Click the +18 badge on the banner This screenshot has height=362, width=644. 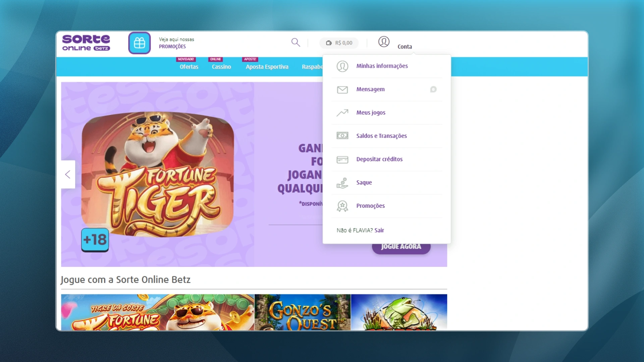pyautogui.click(x=95, y=240)
